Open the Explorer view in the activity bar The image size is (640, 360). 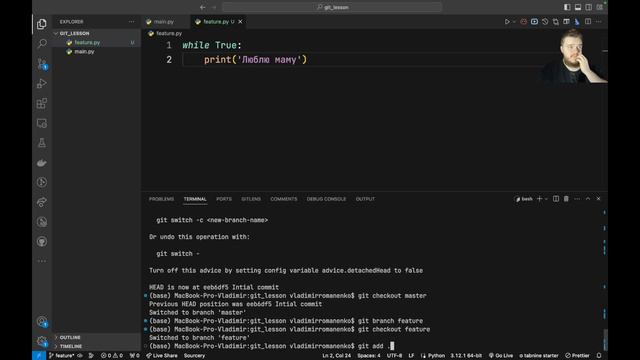coord(42,24)
